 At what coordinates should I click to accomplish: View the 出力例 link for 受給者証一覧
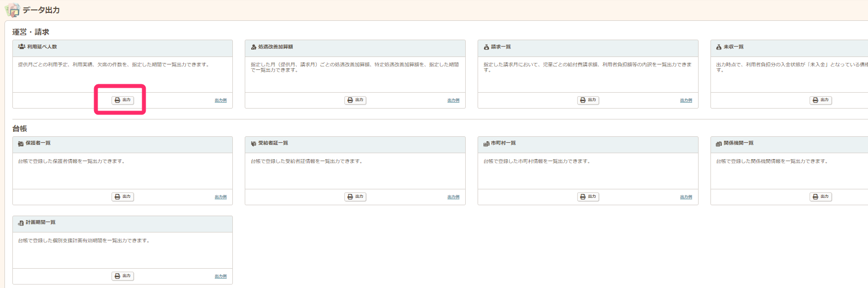(453, 197)
